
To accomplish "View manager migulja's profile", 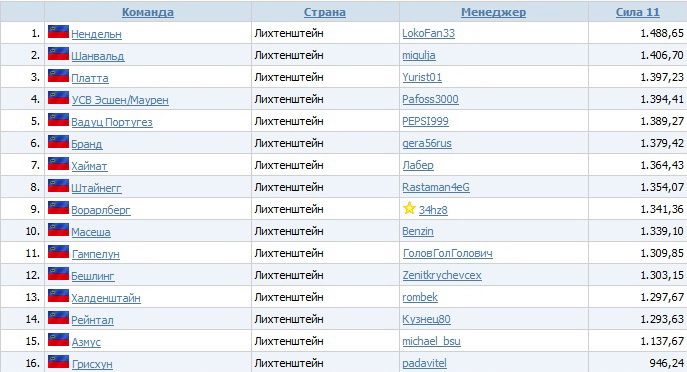I will 419,55.
